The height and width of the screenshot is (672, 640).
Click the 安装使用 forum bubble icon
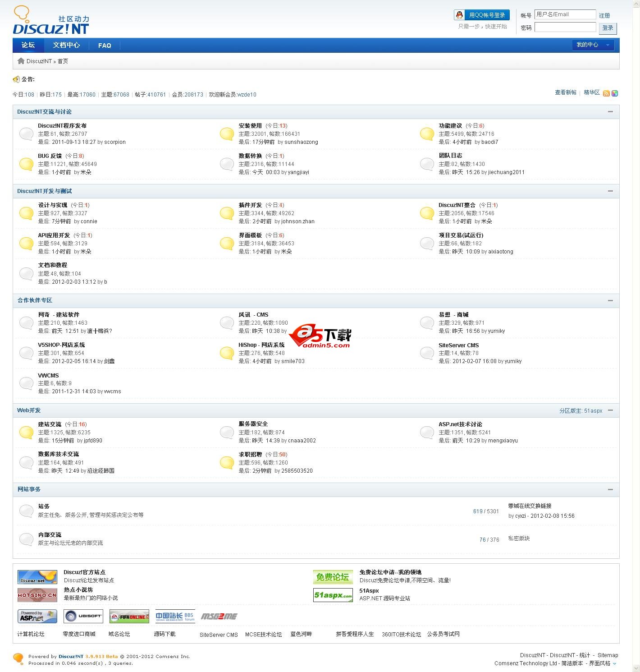tap(227, 133)
